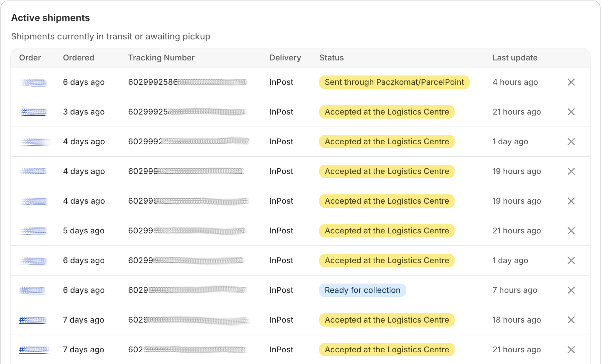Dismiss the 6 days ago Accepted shipment updated 1 day ago
601x364 pixels.
coord(571,260)
